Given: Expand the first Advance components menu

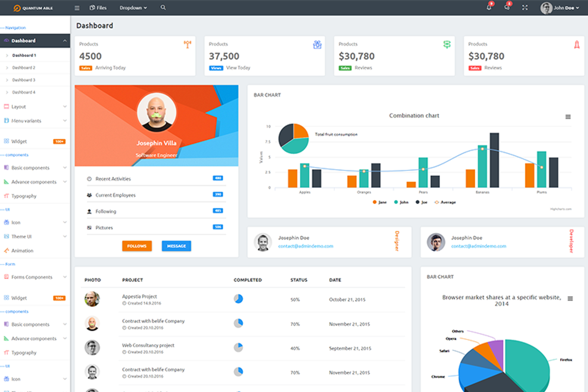Looking at the screenshot, I should pyautogui.click(x=35, y=182).
